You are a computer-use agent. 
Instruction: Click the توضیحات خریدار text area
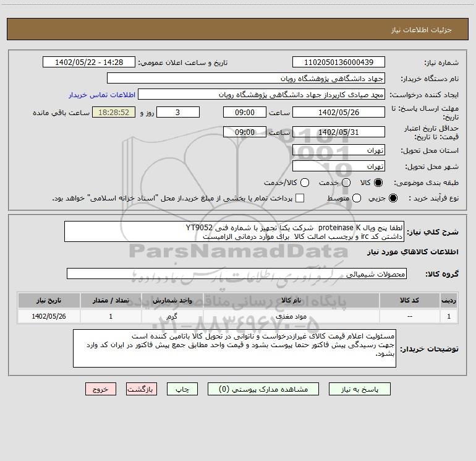coord(234,348)
